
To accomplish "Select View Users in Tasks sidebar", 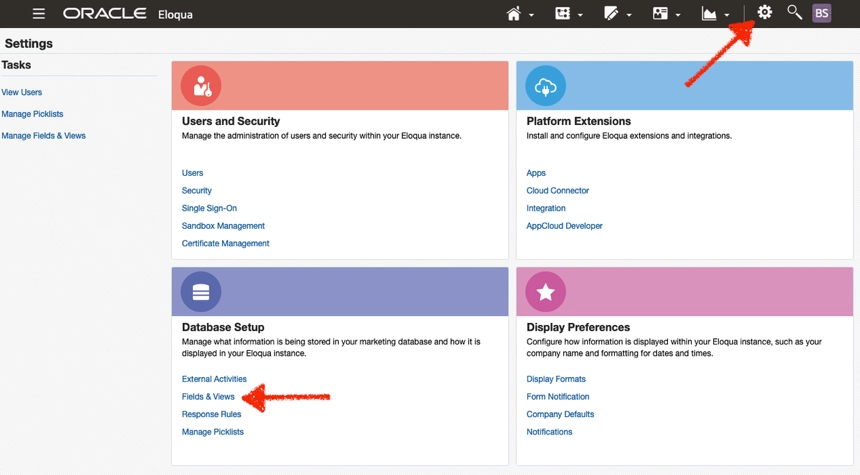I will tap(21, 92).
